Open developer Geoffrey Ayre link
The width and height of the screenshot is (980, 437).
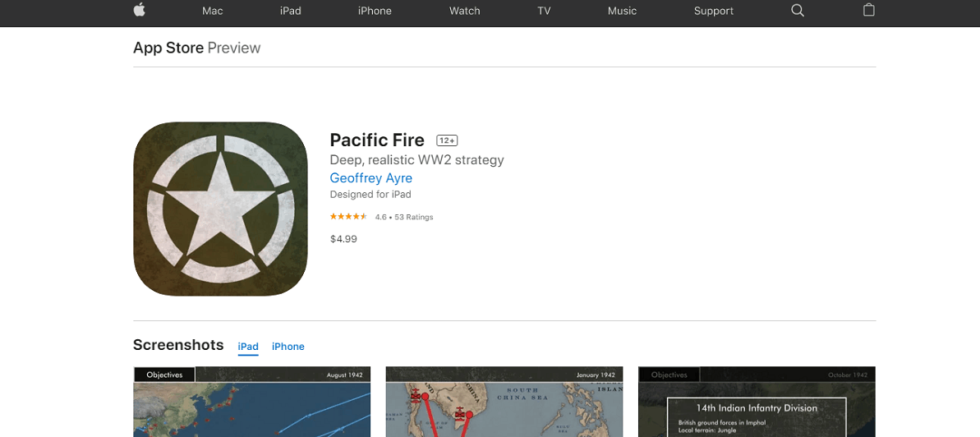tap(371, 178)
